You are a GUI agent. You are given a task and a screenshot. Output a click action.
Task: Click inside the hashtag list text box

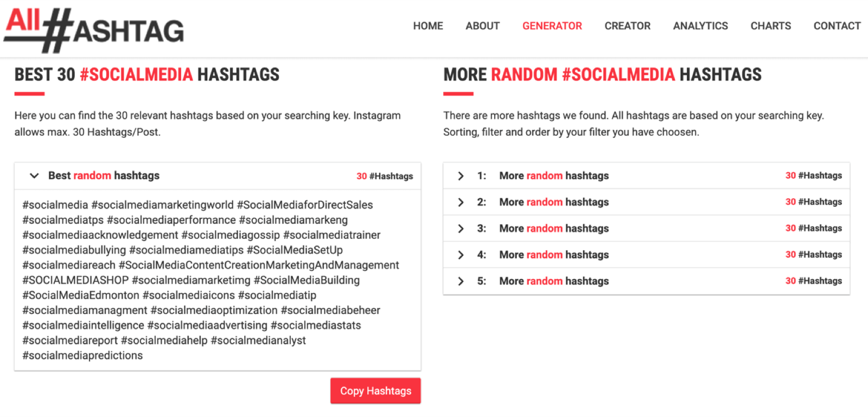coord(218,280)
